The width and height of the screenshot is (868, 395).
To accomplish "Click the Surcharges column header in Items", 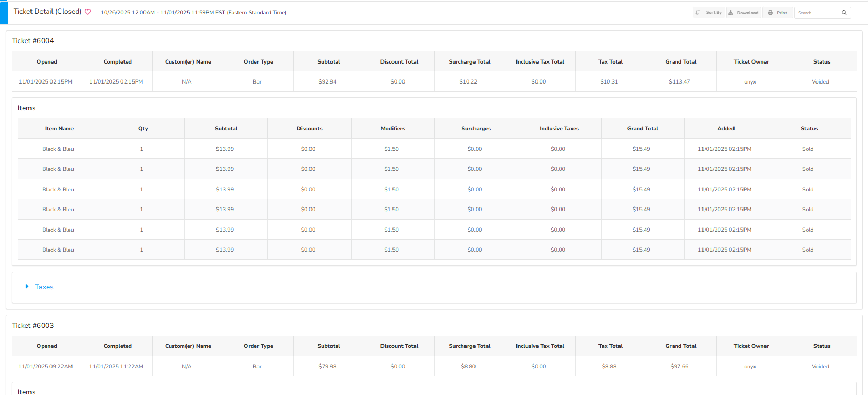I will (476, 129).
